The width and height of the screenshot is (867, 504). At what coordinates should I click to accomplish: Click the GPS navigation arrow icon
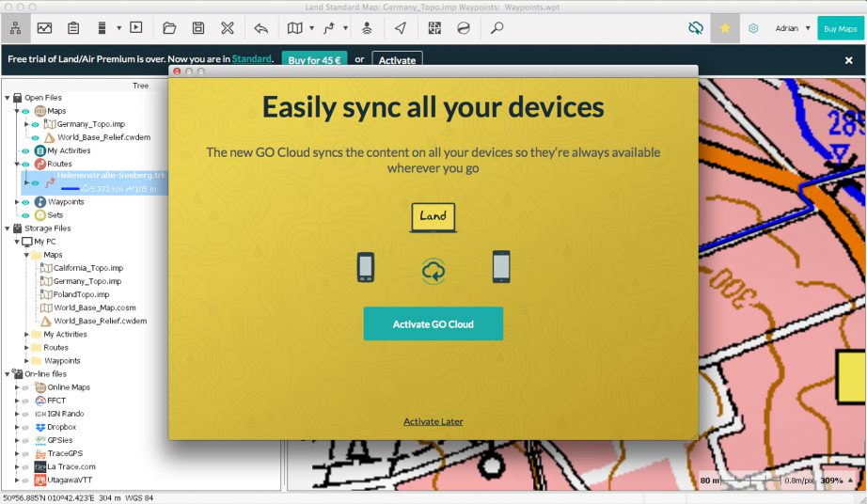(401, 28)
